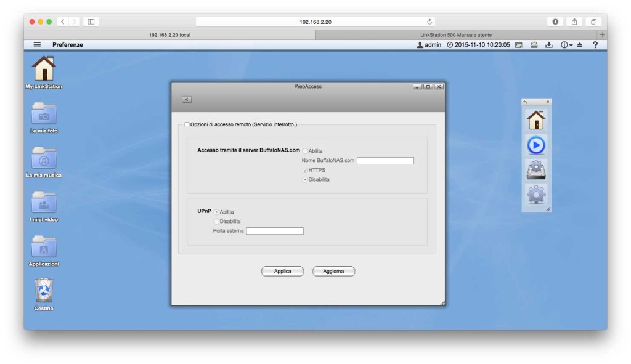Select Abilita for UPnP
The height and width of the screenshot is (364, 631).
(216, 212)
